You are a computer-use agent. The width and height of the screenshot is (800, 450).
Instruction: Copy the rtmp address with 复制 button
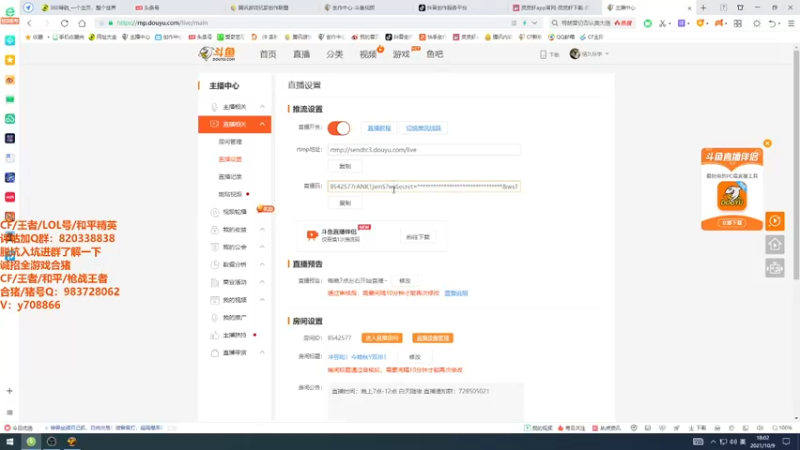[345, 166]
